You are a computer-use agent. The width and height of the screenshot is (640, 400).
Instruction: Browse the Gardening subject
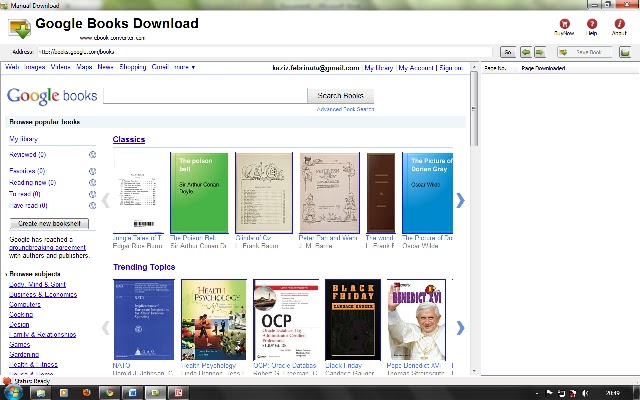pos(24,354)
